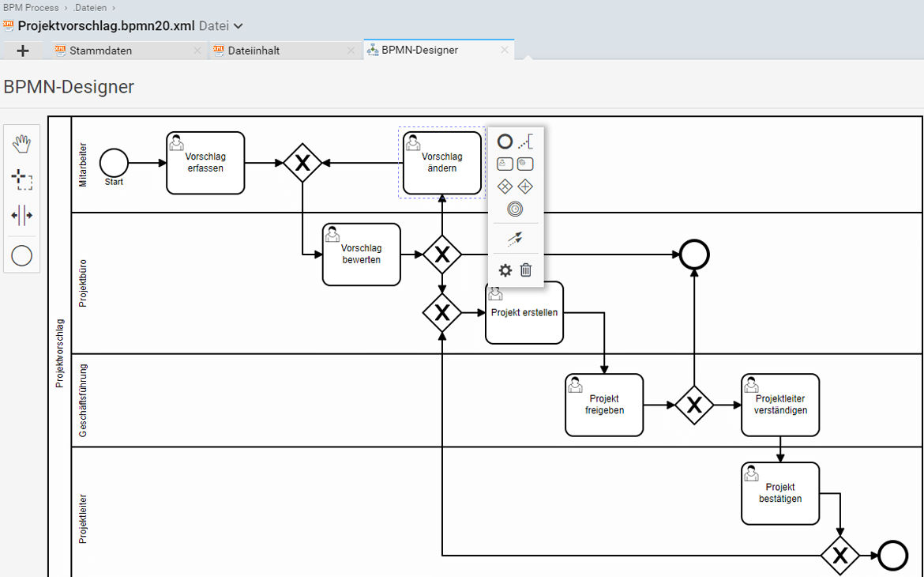Append timer intermediate event from context pad

[515, 209]
